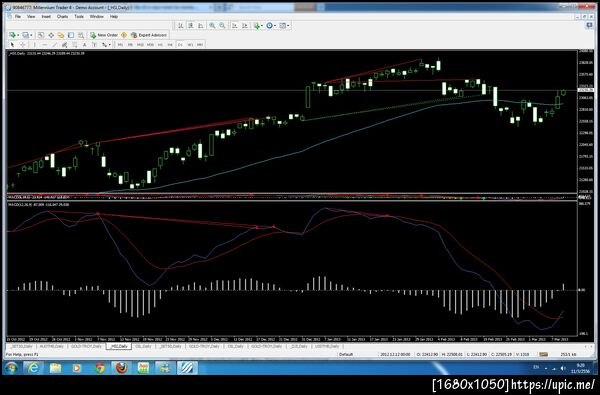Select the vertical line drawing tool
This screenshot has width=600, height=395.
pyautogui.click(x=34, y=44)
